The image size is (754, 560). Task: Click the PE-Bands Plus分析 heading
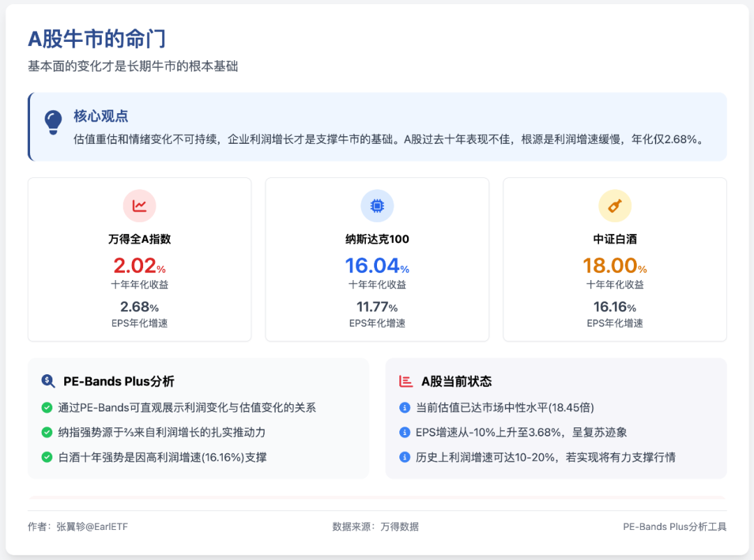click(119, 381)
